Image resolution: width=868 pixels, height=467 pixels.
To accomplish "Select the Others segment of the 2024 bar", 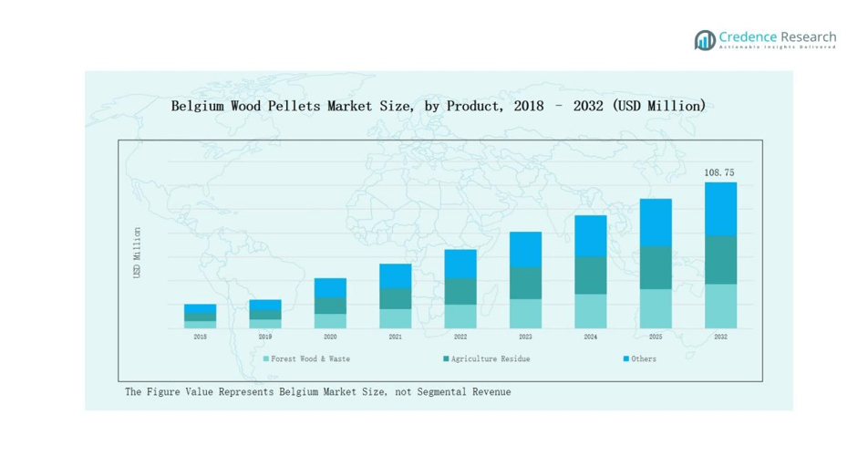I will click(x=591, y=235).
